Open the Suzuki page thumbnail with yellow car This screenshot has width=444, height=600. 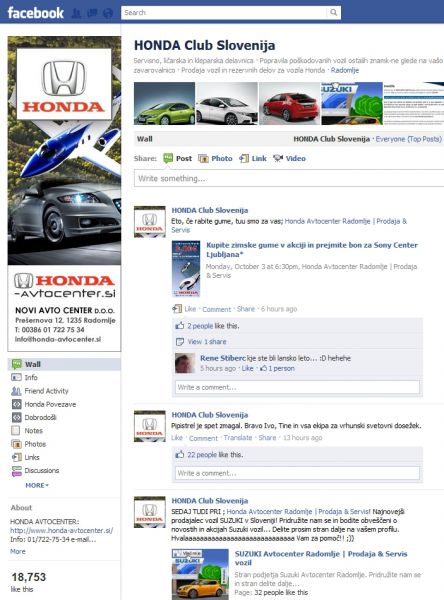point(200,574)
